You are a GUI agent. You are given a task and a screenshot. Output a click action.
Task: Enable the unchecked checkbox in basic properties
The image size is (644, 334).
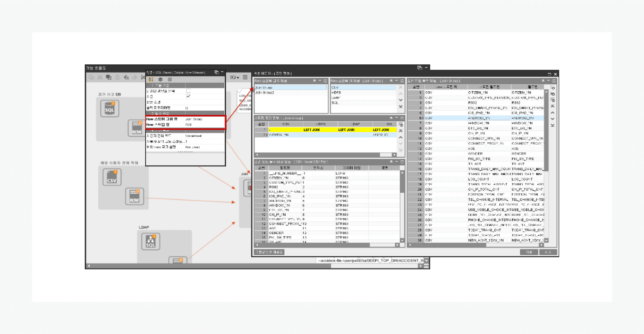188,91
